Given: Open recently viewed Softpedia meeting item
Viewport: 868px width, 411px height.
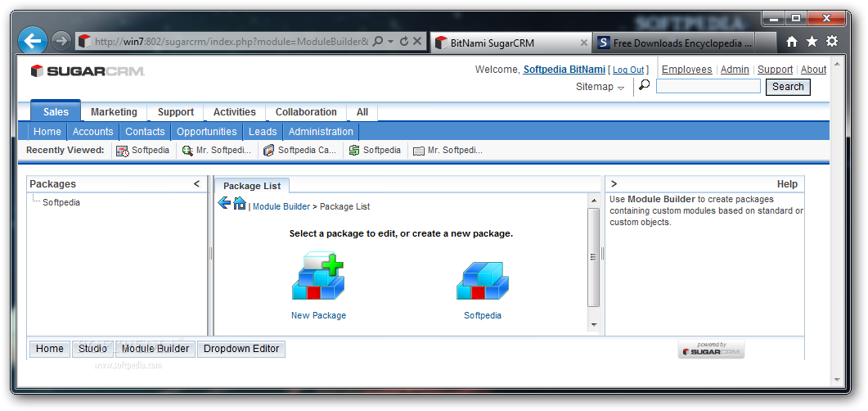Looking at the screenshot, I should click(143, 150).
